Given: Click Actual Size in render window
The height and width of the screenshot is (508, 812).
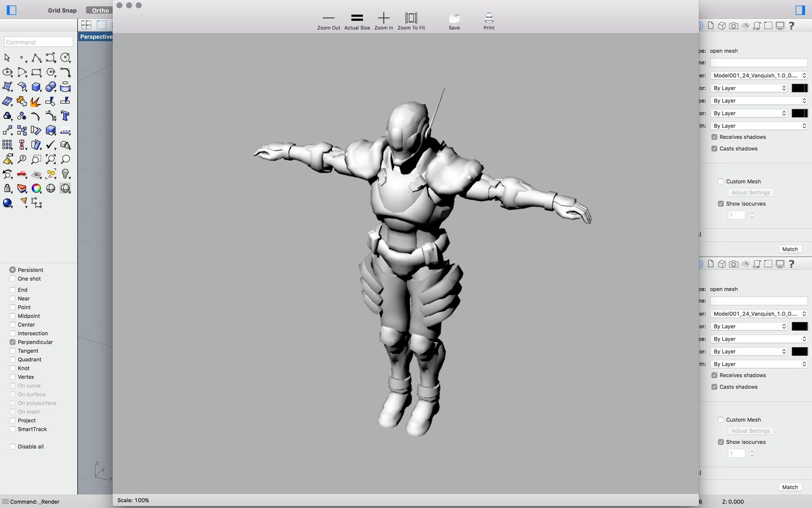Looking at the screenshot, I should click(357, 22).
